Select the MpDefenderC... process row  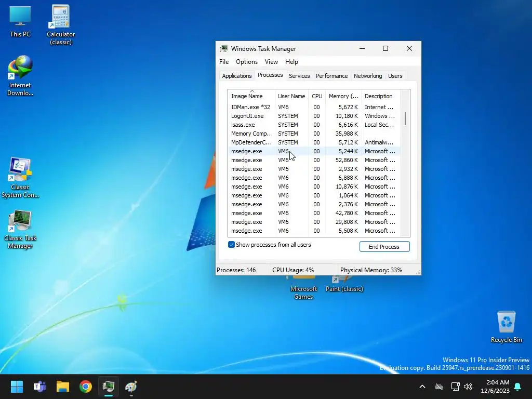point(314,142)
